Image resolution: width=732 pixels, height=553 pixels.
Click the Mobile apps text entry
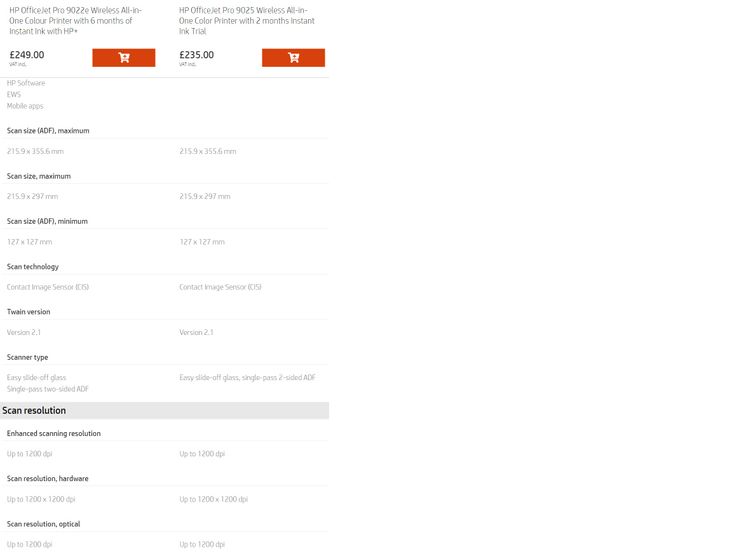click(25, 106)
